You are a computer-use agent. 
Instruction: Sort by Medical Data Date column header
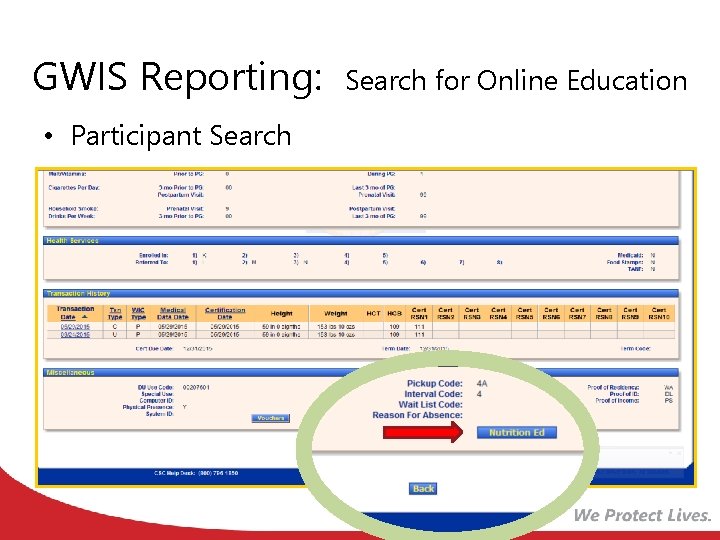173,314
